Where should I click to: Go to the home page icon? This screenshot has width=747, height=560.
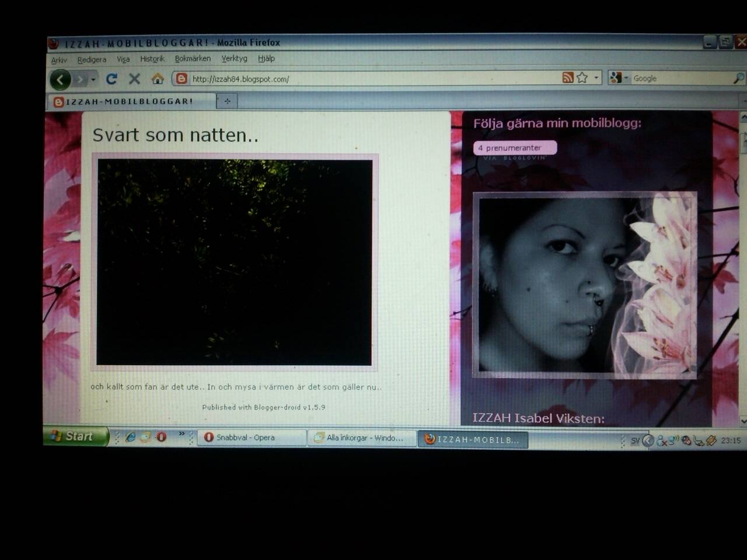pyautogui.click(x=157, y=79)
